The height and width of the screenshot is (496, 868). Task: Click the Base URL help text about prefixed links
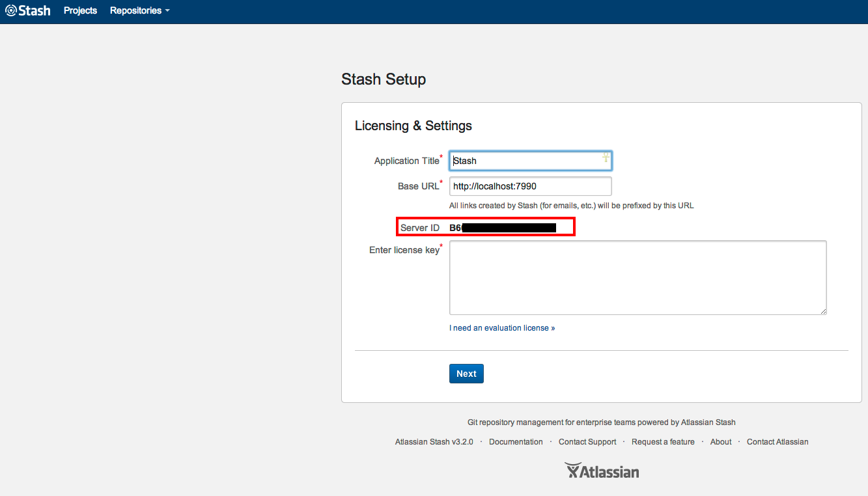pyautogui.click(x=572, y=206)
